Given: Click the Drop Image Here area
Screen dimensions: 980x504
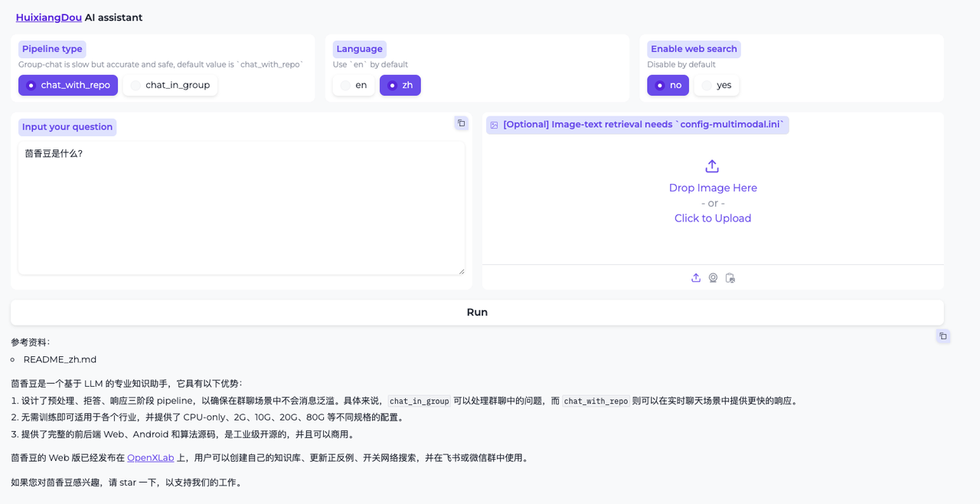Looking at the screenshot, I should pos(713,188).
